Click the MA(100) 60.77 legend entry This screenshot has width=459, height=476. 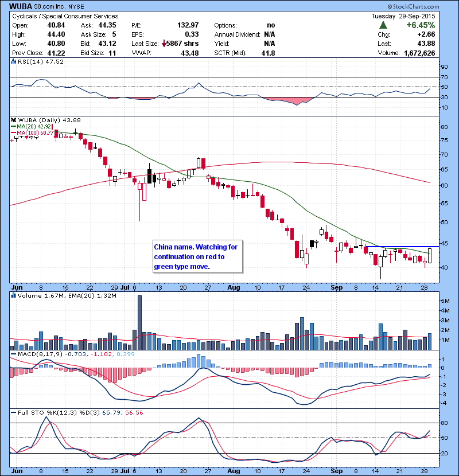(x=32, y=132)
